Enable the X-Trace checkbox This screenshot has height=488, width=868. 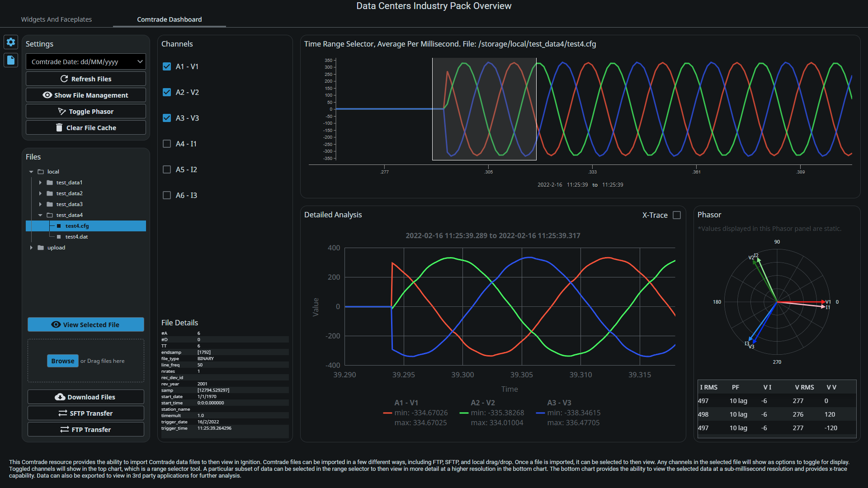(x=677, y=215)
